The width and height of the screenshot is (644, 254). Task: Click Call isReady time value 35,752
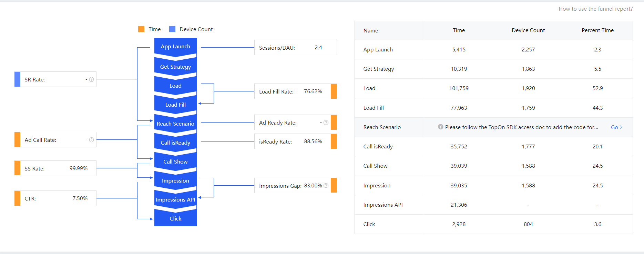click(459, 147)
